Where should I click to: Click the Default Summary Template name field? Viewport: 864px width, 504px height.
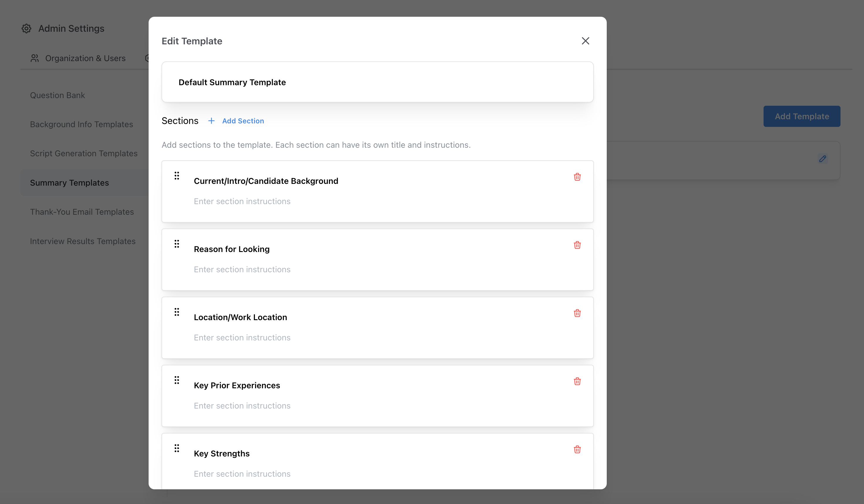(x=377, y=82)
